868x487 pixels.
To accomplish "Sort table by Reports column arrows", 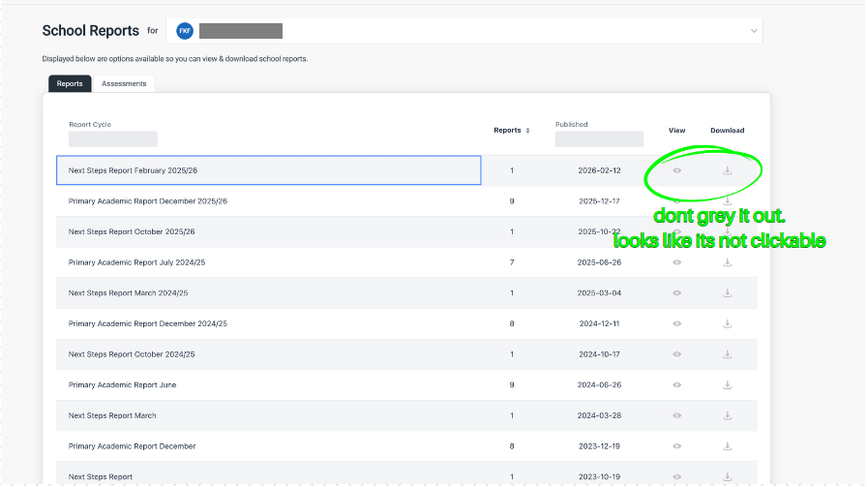I will [x=527, y=131].
